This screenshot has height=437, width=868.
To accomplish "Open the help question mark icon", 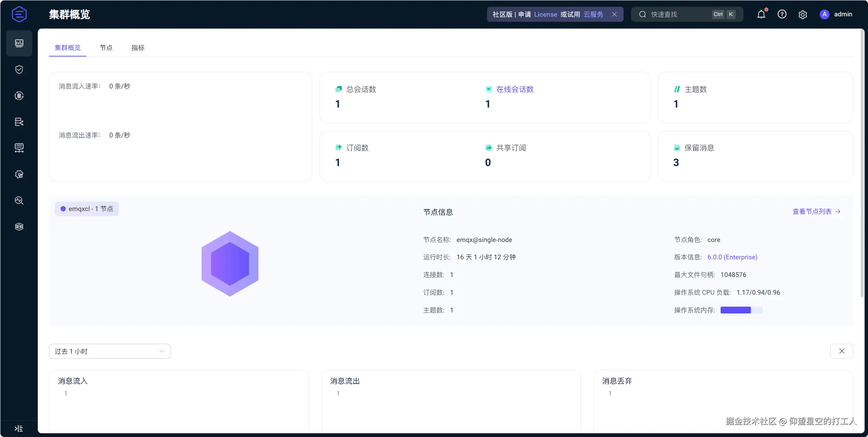I will (782, 14).
